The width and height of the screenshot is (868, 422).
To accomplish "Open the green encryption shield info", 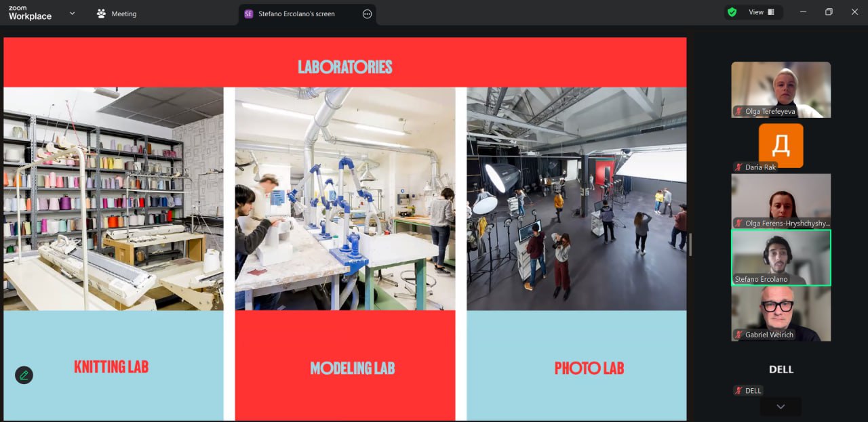I will pos(732,12).
